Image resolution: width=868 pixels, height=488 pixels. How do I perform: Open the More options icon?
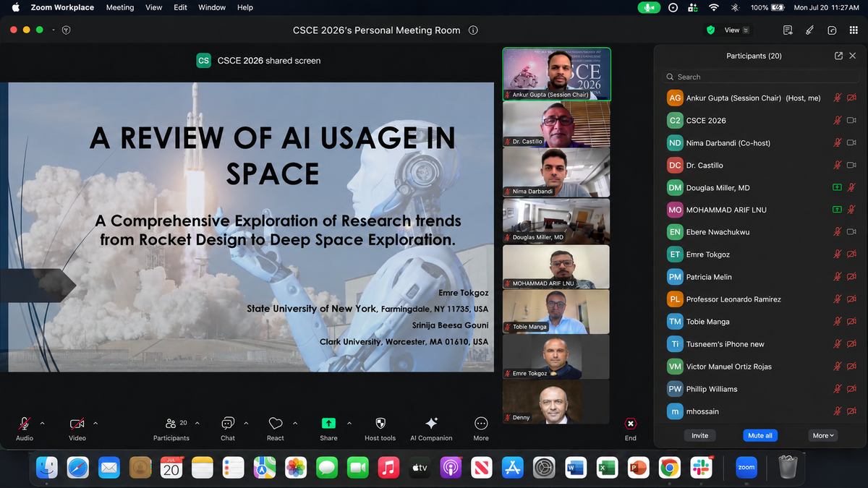pyautogui.click(x=481, y=423)
